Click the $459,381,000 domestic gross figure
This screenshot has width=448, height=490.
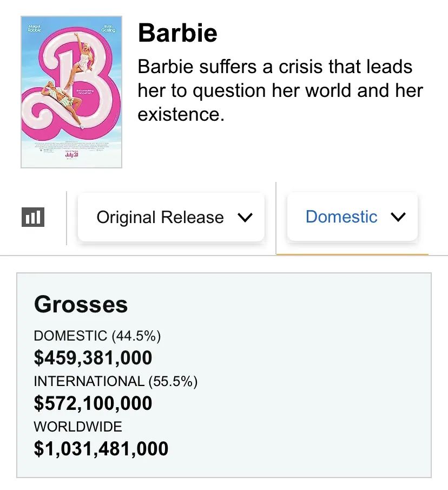click(93, 358)
